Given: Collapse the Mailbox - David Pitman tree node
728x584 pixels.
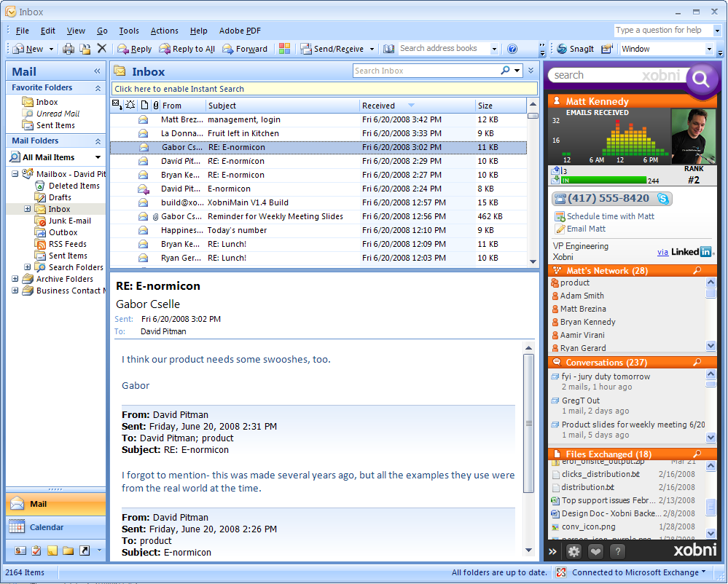Looking at the screenshot, I should click(x=15, y=174).
